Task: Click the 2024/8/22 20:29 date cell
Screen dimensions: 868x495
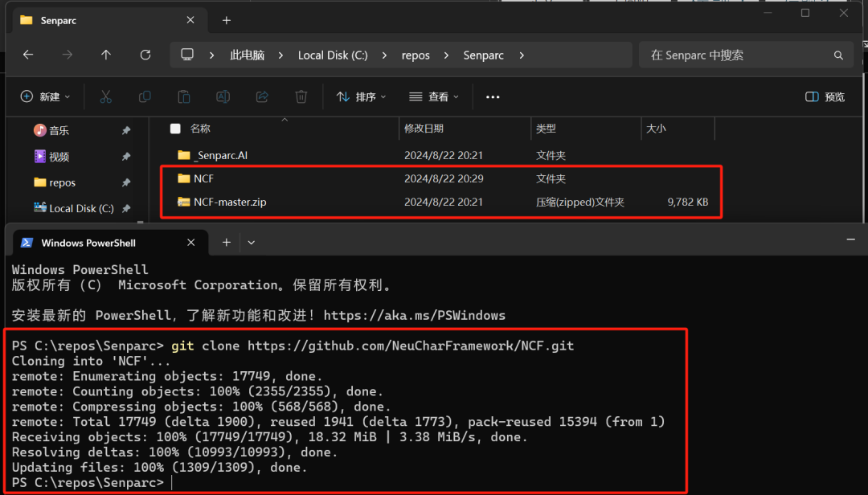Action: tap(444, 178)
